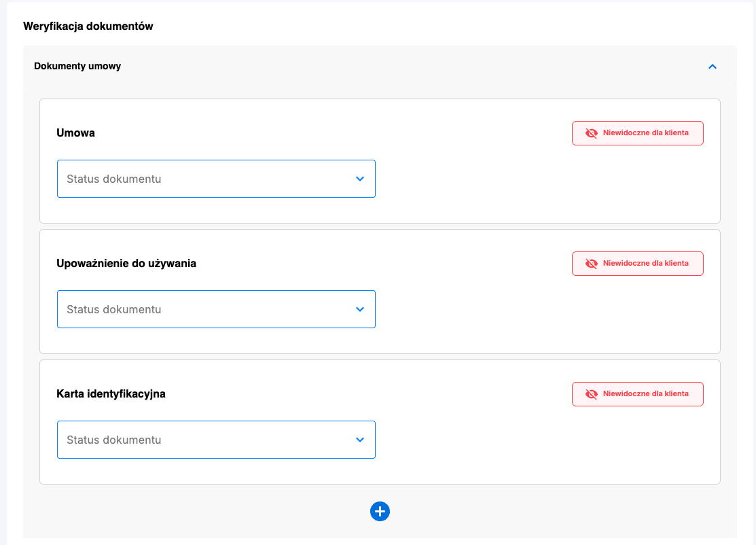The height and width of the screenshot is (545, 756).
Task: Click the crossed-eye icon on Umowa card
Action: coord(590,133)
